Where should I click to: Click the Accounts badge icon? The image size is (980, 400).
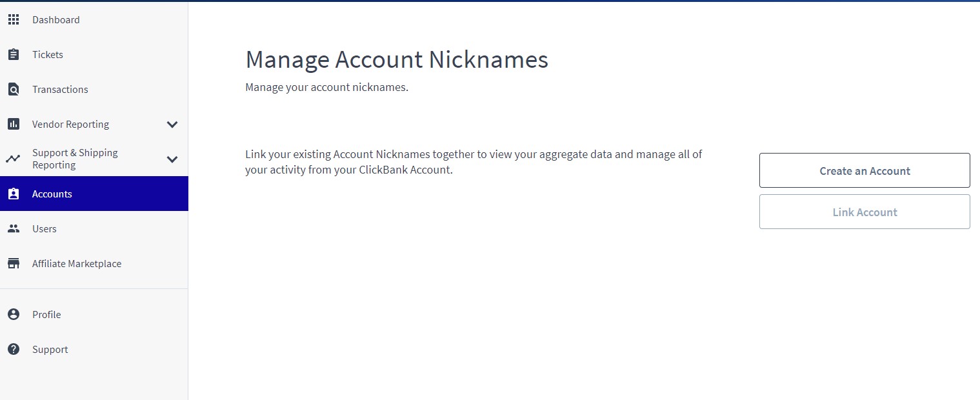(x=13, y=194)
